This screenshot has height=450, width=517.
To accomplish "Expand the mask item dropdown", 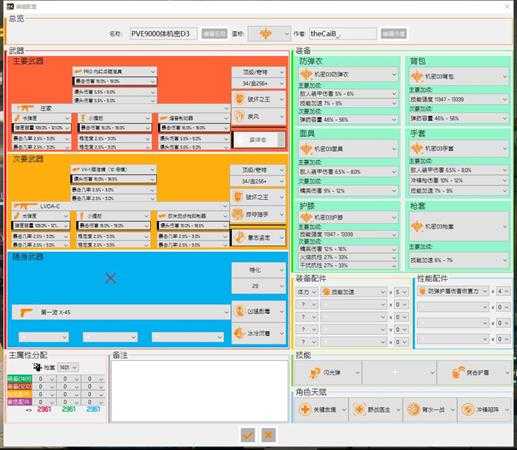I will 348,149.
